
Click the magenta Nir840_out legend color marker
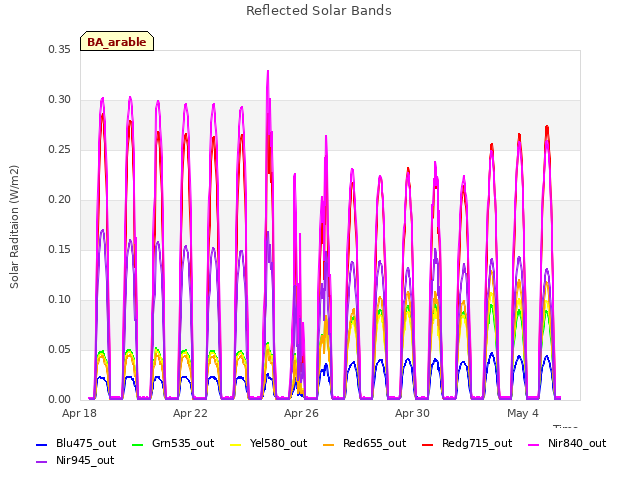pos(533,445)
